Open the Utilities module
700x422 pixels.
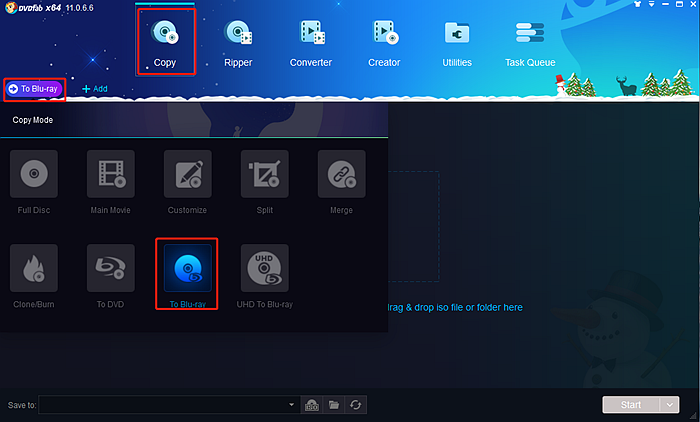pyautogui.click(x=457, y=42)
